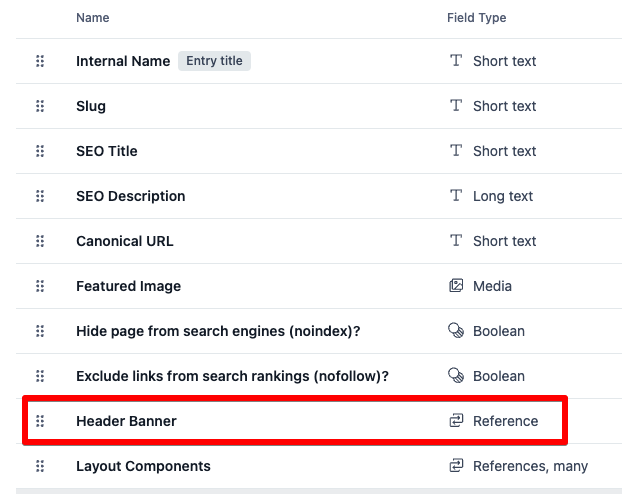Click the Media icon for Featured Image
Image resolution: width=622 pixels, height=494 pixels.
coord(456,286)
